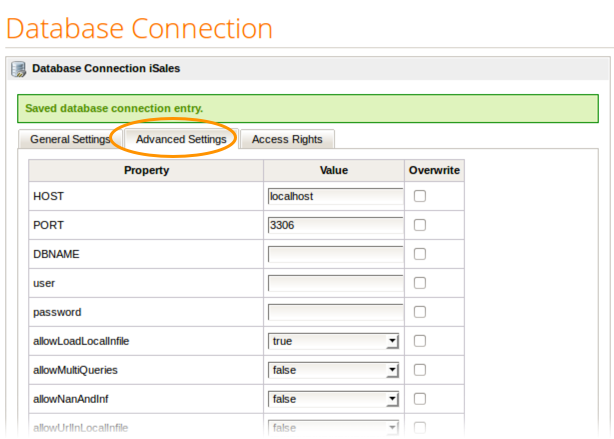The width and height of the screenshot is (614, 439).
Task: Focus the PORT value text box
Action: [335, 225]
